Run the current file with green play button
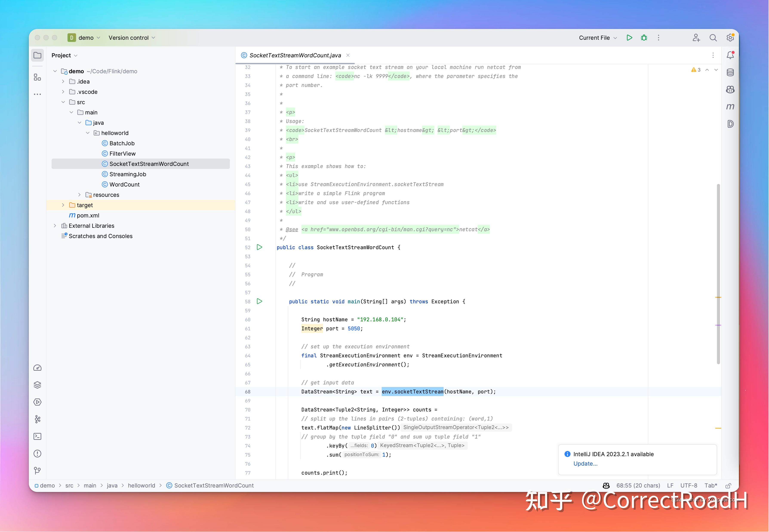Image resolution: width=769 pixels, height=532 pixels. 629,38
